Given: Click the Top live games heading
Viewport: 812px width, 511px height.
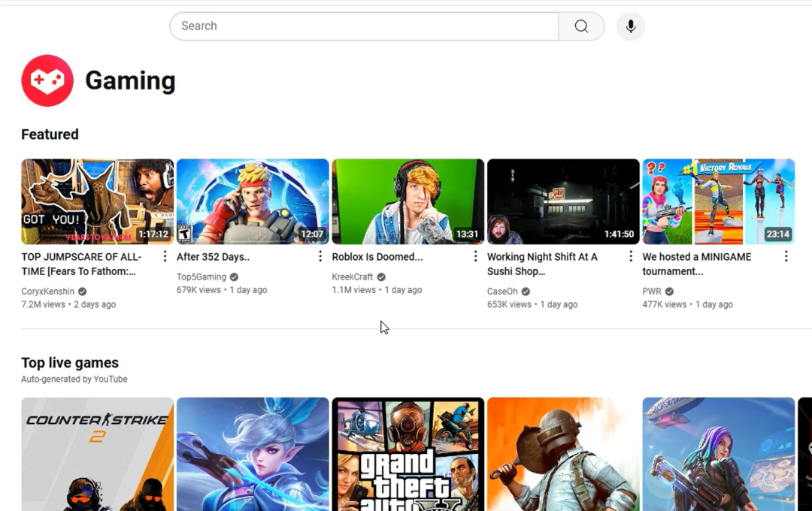Looking at the screenshot, I should (70, 363).
